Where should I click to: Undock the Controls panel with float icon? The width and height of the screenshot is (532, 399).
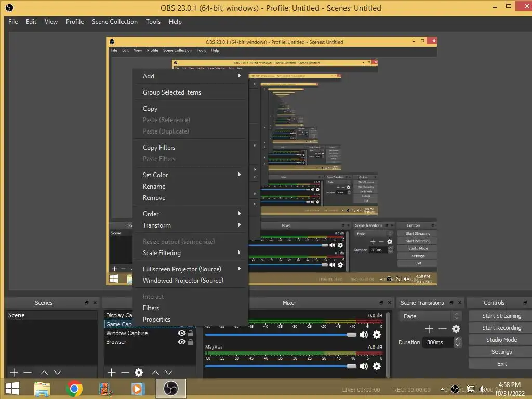click(x=525, y=303)
